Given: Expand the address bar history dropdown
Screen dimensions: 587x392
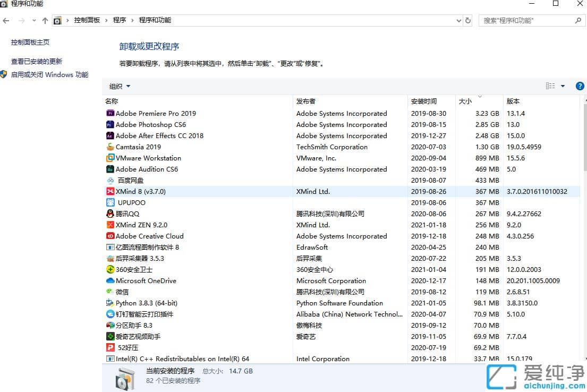Looking at the screenshot, I should point(458,20).
